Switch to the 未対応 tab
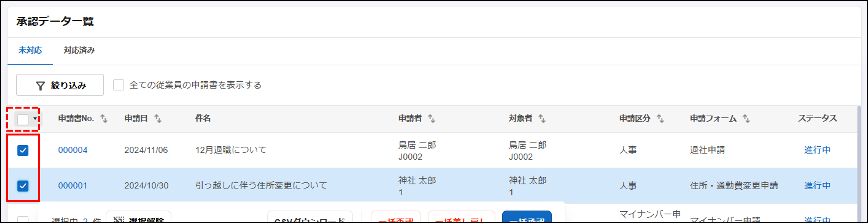The width and height of the screenshot is (868, 223). point(30,51)
